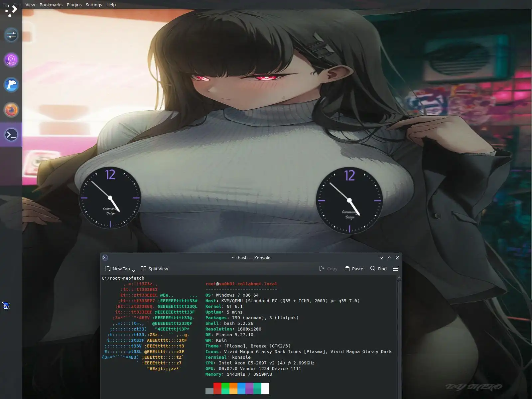Click the "Uptime: 5 mins" line
The image size is (532, 399).
tap(224, 312)
